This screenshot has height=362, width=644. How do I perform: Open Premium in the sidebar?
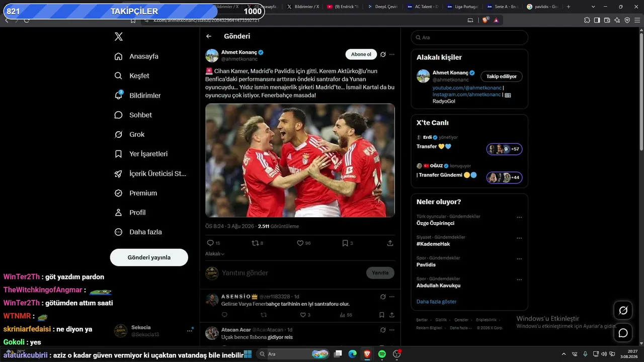click(136, 193)
